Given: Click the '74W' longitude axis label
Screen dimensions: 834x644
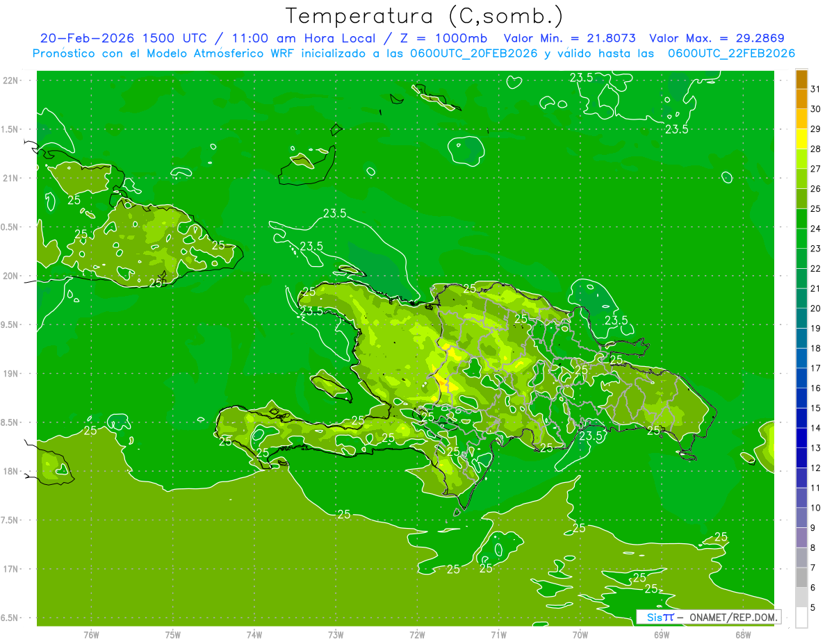Looking at the screenshot, I should click(254, 635).
